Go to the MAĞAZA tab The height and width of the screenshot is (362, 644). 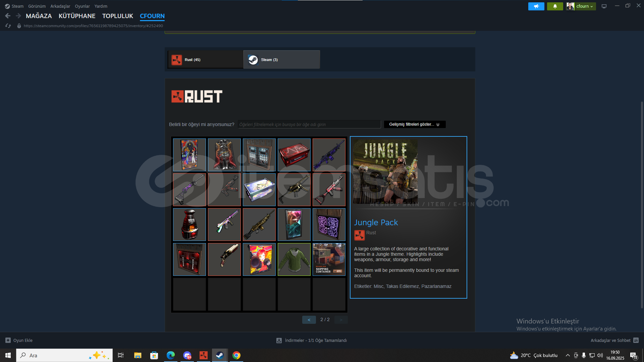(39, 16)
